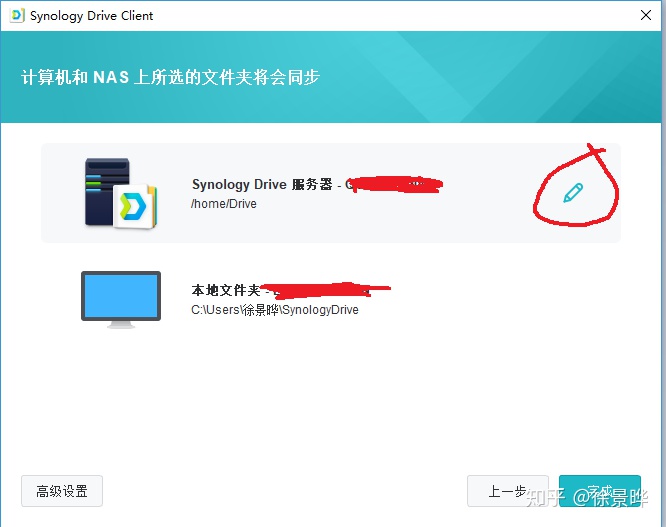The image size is (666, 527).
Task: Select the local computer monitor icon
Action: [x=121, y=300]
